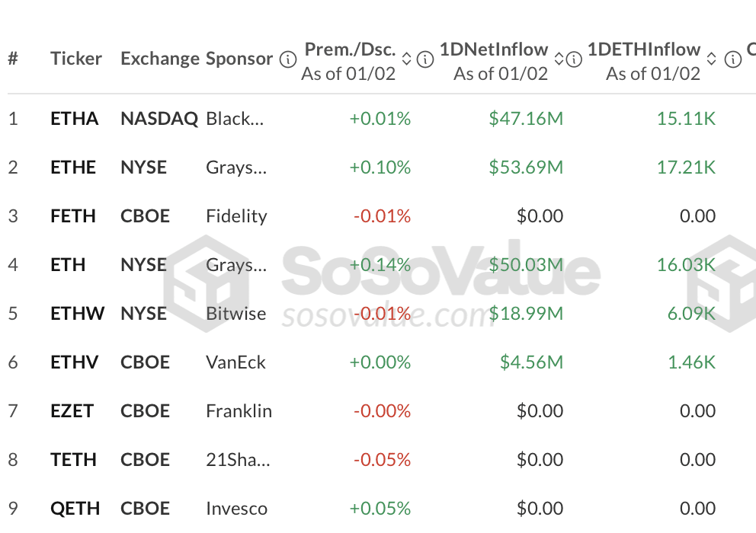Viewport: 756px width, 533px height.
Task: Click the info icon next to Sponsor
Action: click(288, 59)
